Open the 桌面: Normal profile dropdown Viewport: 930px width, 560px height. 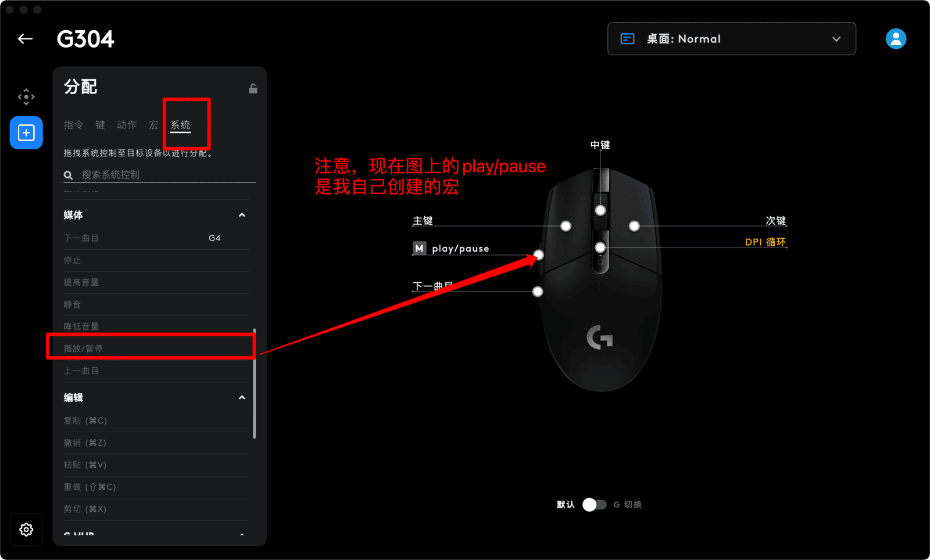731,39
